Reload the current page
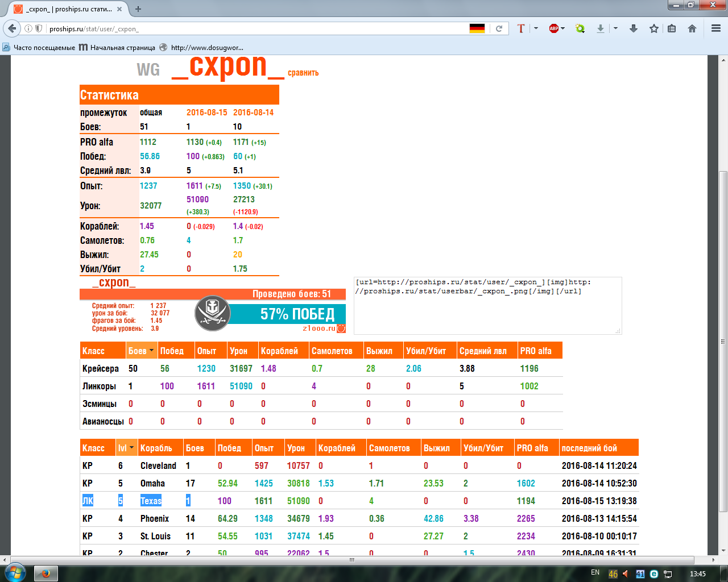 click(499, 28)
